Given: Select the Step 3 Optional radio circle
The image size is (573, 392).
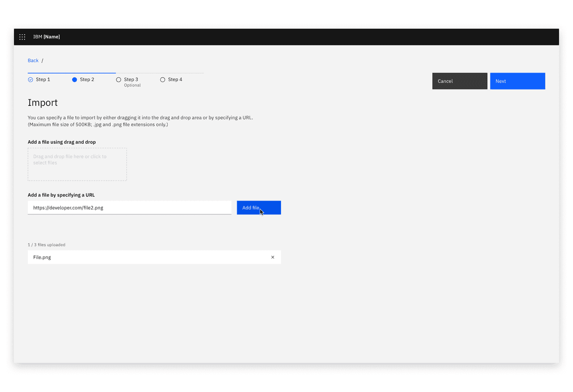Looking at the screenshot, I should pos(118,79).
